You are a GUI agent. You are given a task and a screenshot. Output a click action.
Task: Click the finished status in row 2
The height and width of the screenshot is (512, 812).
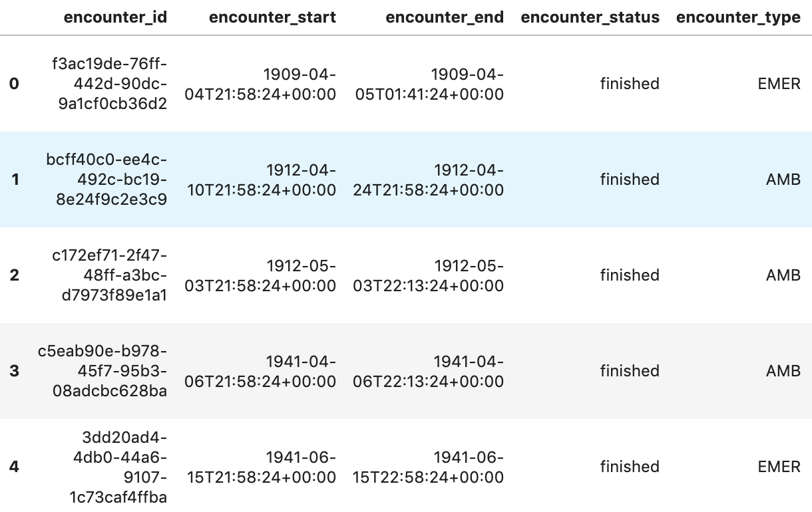click(x=629, y=275)
